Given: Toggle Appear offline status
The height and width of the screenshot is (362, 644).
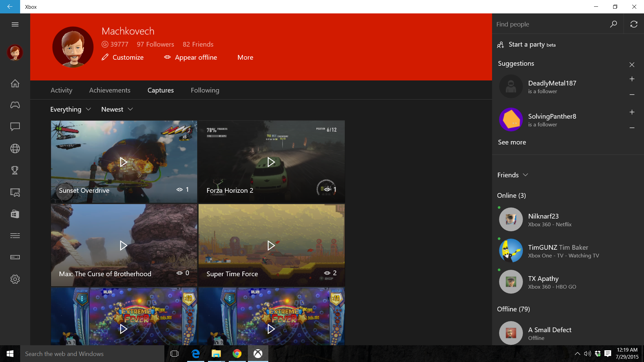Looking at the screenshot, I should pyautogui.click(x=190, y=57).
